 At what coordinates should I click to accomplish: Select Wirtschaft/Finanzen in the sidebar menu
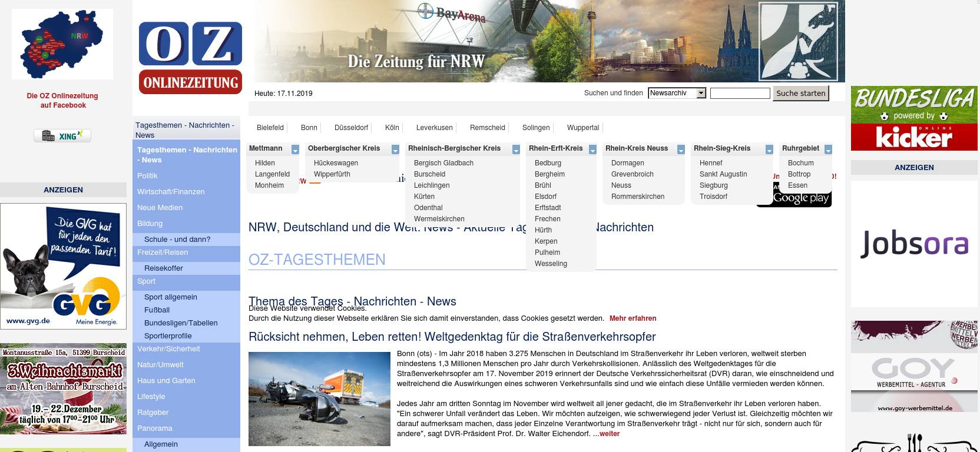[x=171, y=192]
